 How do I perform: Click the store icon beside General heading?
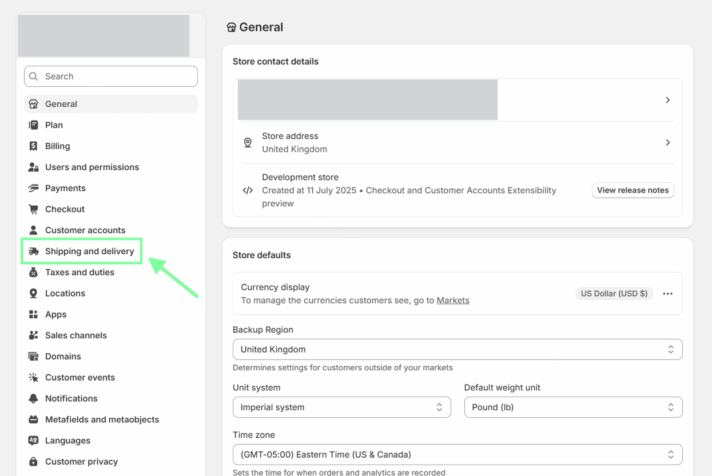point(231,28)
